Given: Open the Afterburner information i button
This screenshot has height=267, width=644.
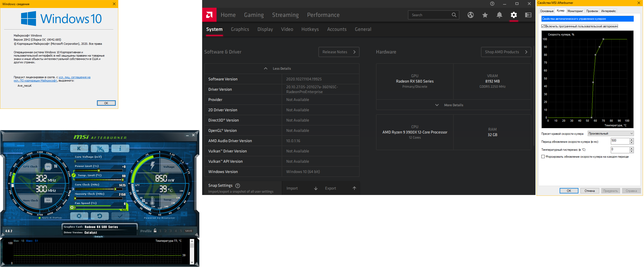Looking at the screenshot, I should (x=120, y=148).
